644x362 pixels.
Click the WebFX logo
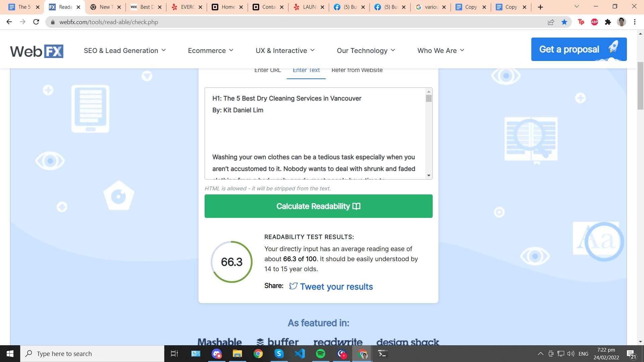pyautogui.click(x=37, y=51)
